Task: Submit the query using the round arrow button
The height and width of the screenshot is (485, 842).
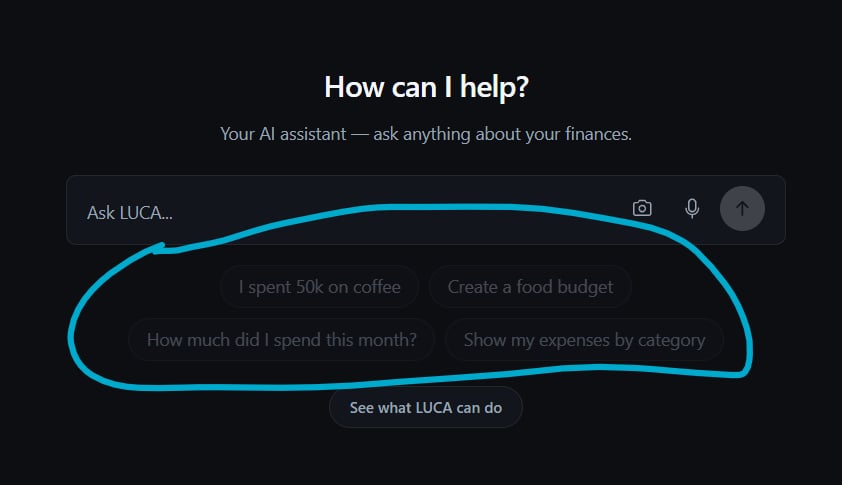Action: pos(742,208)
